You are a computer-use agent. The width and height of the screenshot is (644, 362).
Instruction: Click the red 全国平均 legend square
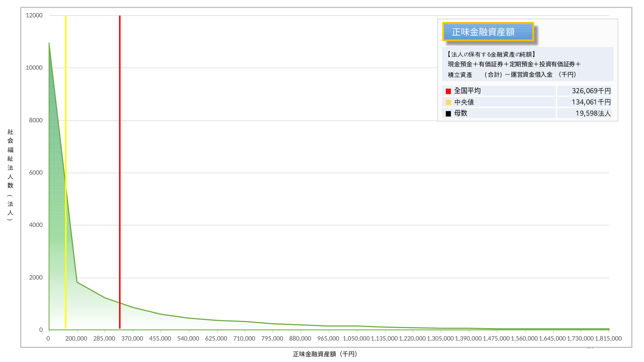click(x=448, y=91)
